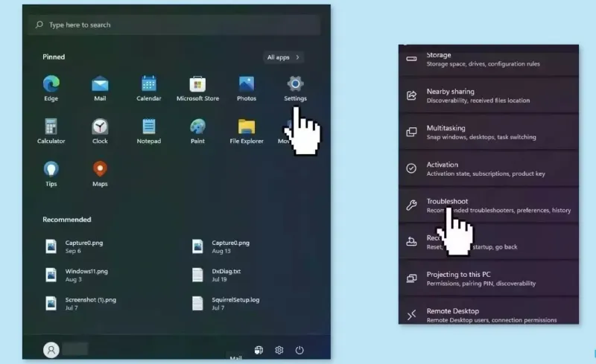
Task: Open Remote Desktop settings
Action: click(x=489, y=311)
